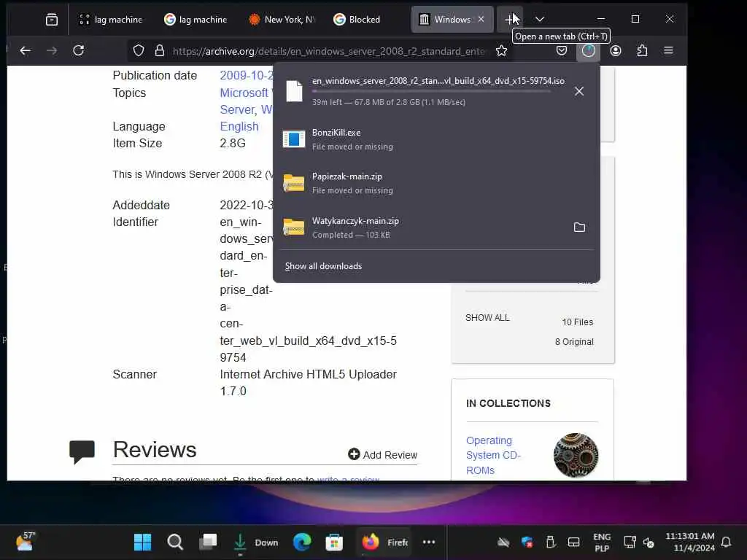Viewport: 747px width, 560px height.
Task: Switch to New York weather tab
Action: click(x=281, y=20)
